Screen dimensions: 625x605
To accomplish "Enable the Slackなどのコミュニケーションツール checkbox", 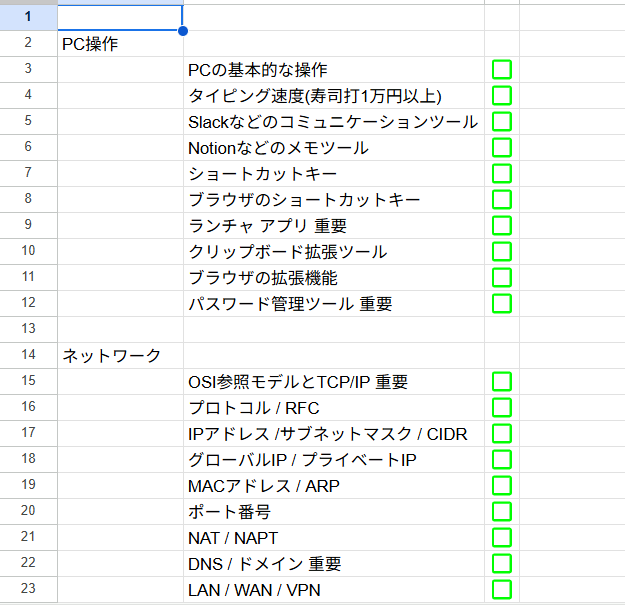I will tap(502, 121).
